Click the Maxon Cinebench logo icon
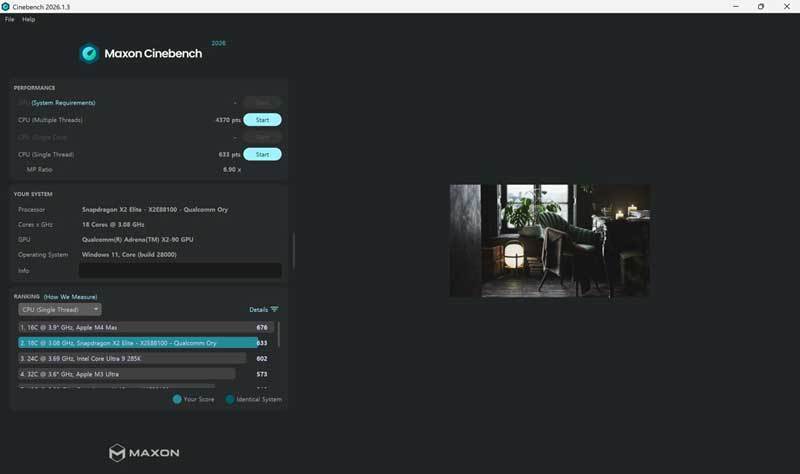The width and height of the screenshot is (800, 474). point(89,54)
